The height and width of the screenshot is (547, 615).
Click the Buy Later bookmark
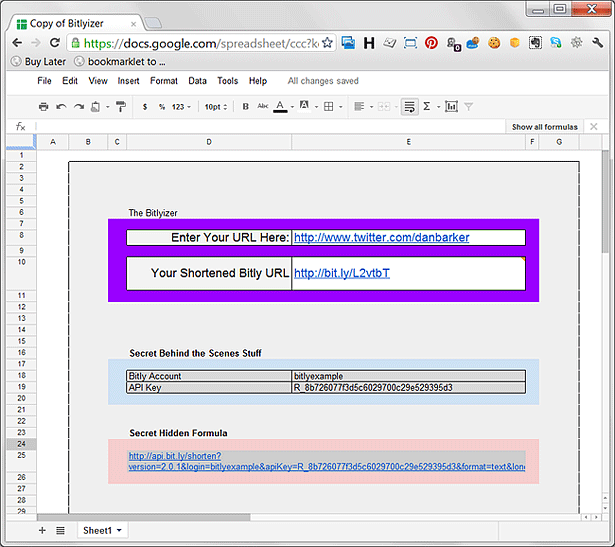38,62
